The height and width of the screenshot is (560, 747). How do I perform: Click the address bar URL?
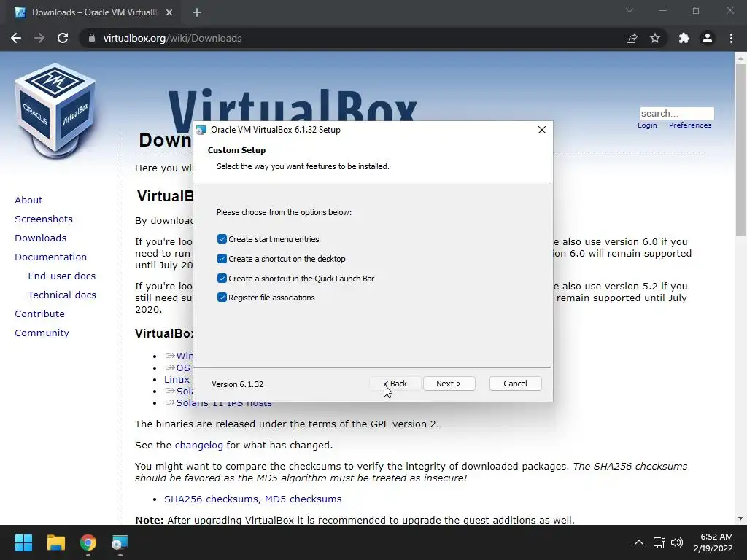point(172,38)
